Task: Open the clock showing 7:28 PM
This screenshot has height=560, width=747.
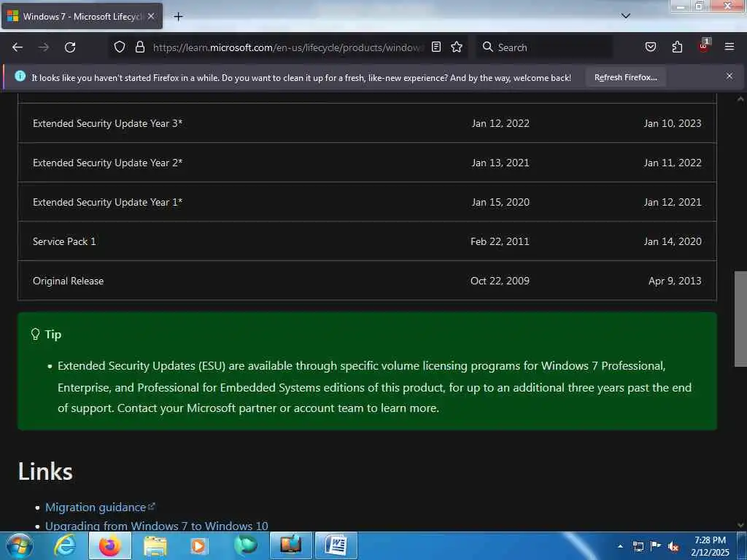Action: 710,546
